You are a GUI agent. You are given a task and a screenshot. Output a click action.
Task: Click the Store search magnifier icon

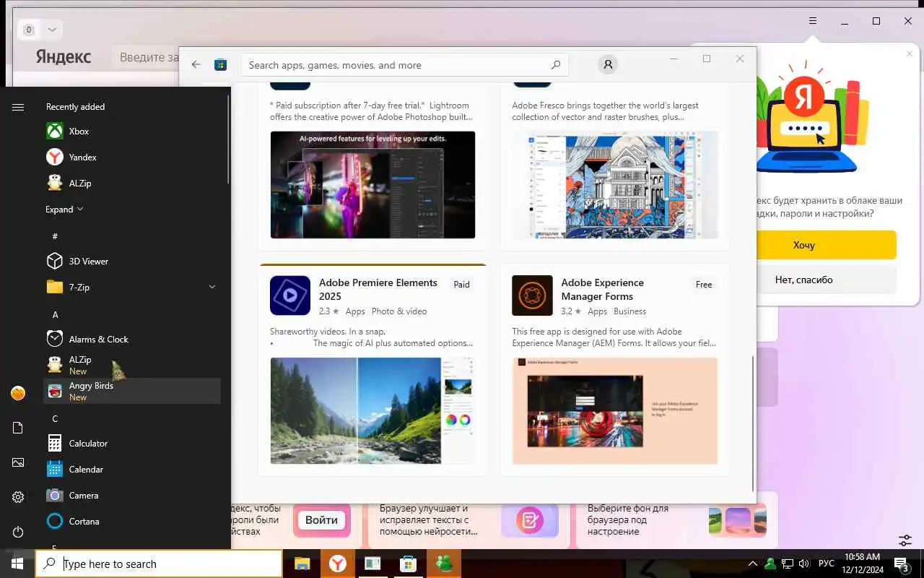[x=555, y=65]
